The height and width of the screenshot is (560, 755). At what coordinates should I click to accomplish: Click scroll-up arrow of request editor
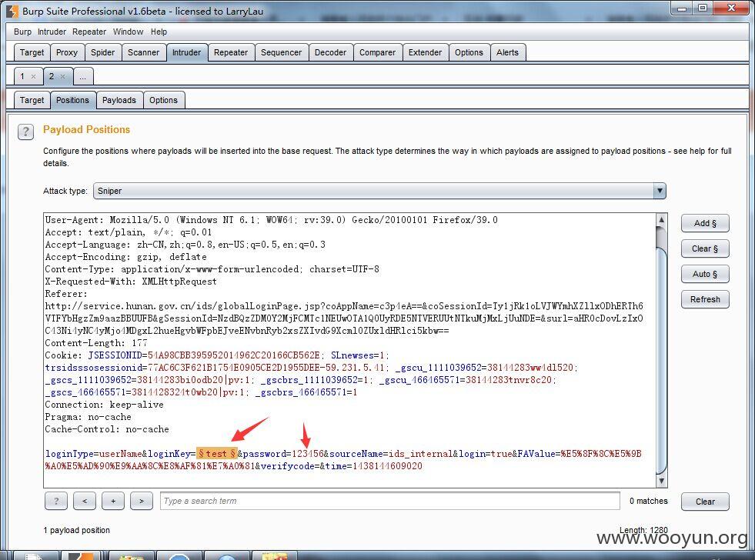662,220
